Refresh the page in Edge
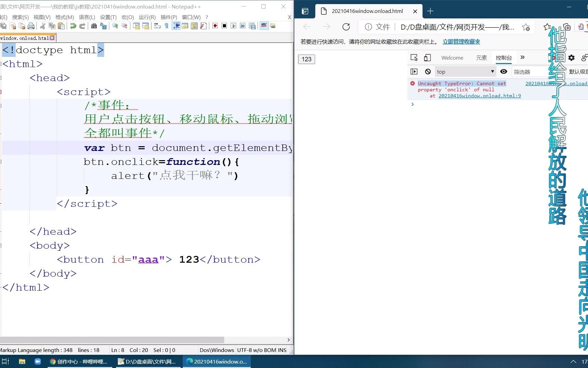This screenshot has height=368, width=588. (x=346, y=27)
